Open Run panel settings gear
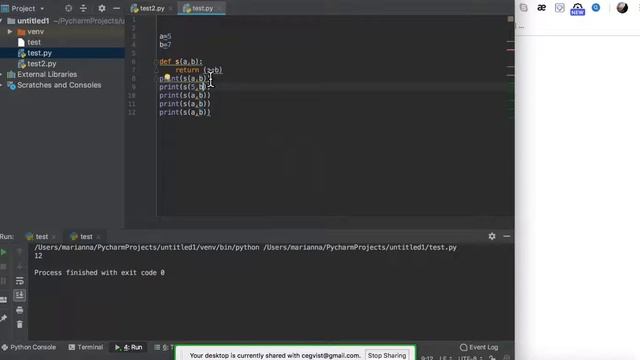This screenshot has height=360, width=640. pos(492,236)
